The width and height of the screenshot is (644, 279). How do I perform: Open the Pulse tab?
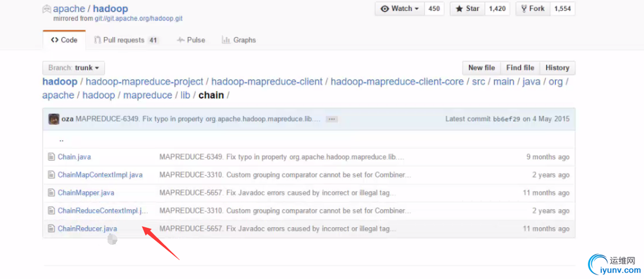coord(191,40)
